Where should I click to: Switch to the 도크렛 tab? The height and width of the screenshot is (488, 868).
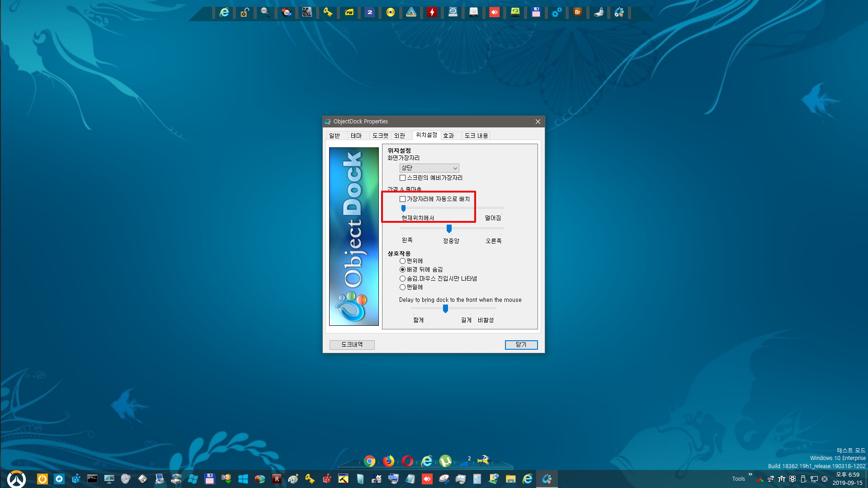point(380,136)
